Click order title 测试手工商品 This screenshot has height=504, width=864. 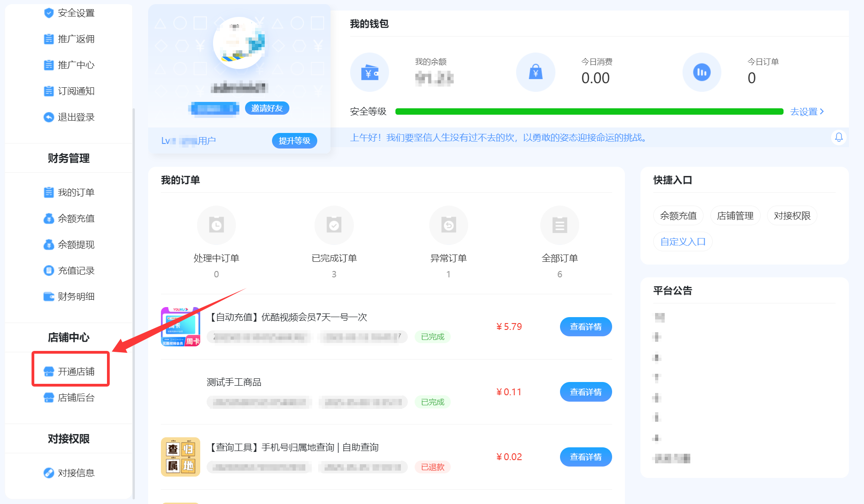point(234,382)
